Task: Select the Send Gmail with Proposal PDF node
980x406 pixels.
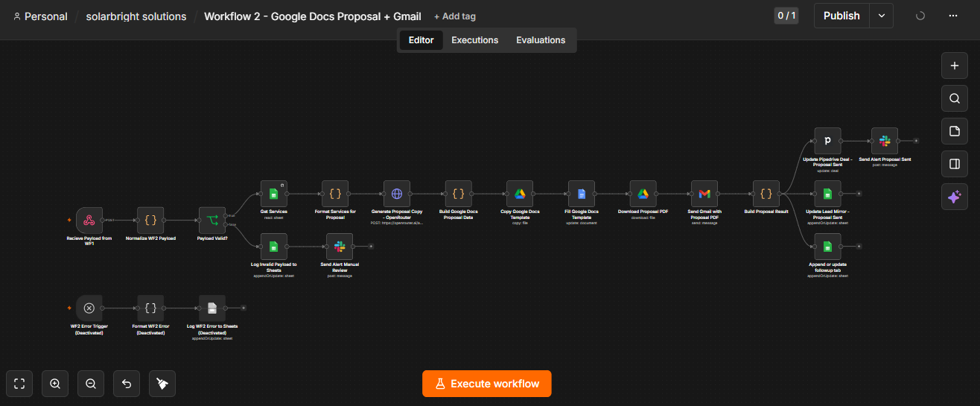Action: pyautogui.click(x=704, y=194)
